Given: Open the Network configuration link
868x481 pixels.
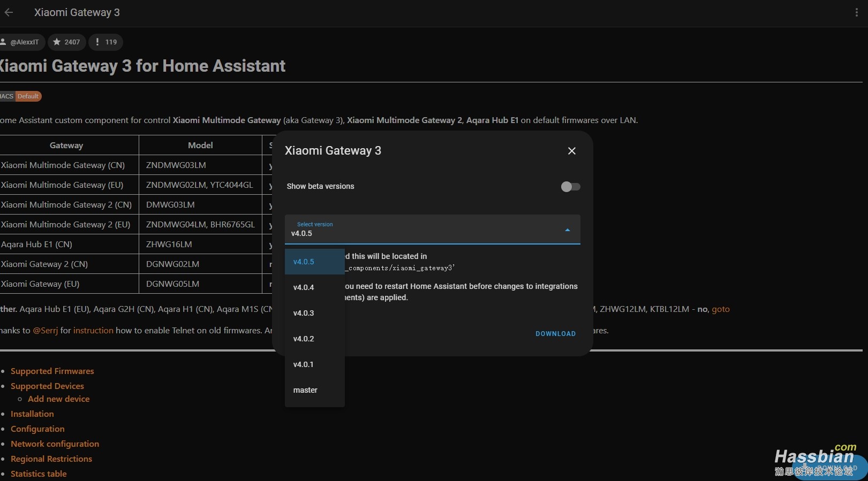Looking at the screenshot, I should point(55,444).
